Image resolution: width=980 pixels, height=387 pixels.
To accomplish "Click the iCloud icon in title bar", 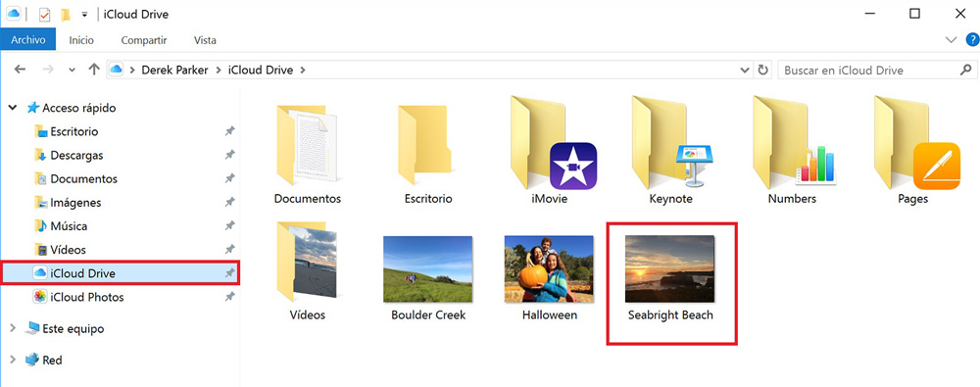I will [13, 13].
